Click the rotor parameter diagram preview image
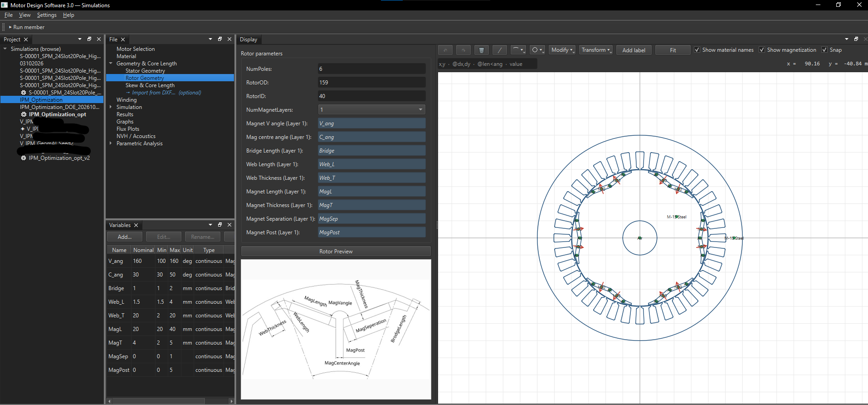 (336, 329)
